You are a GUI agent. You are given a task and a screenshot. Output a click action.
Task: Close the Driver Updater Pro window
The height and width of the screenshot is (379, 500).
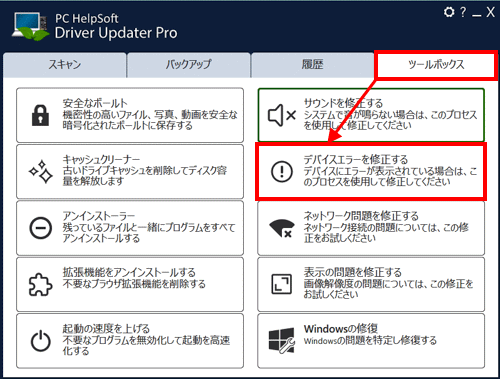tap(490, 12)
